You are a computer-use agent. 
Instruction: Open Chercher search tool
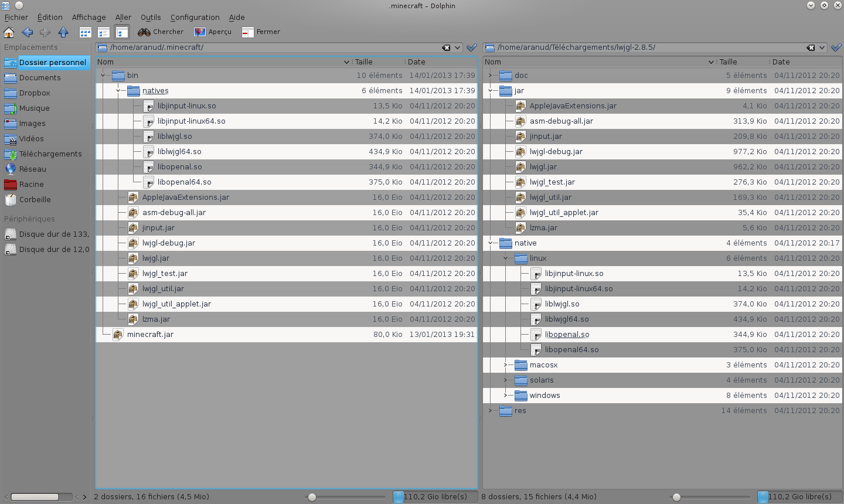tap(161, 32)
